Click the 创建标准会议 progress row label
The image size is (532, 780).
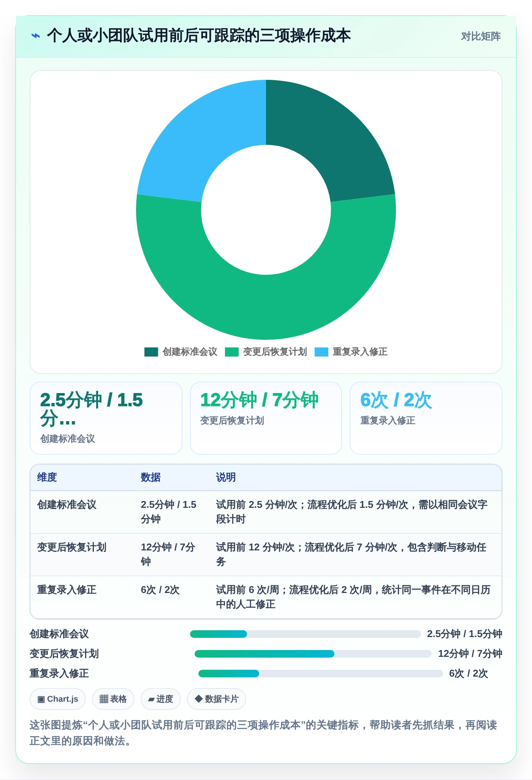pos(59,634)
